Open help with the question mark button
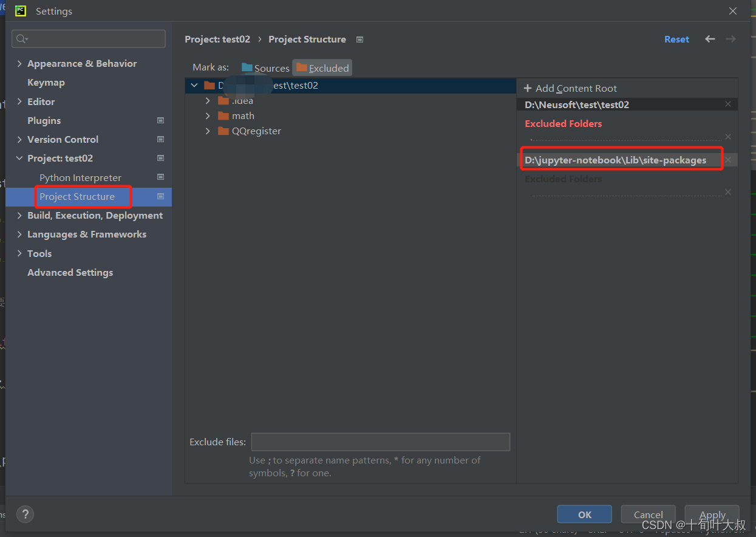Screen dimensions: 756x537 point(25,514)
